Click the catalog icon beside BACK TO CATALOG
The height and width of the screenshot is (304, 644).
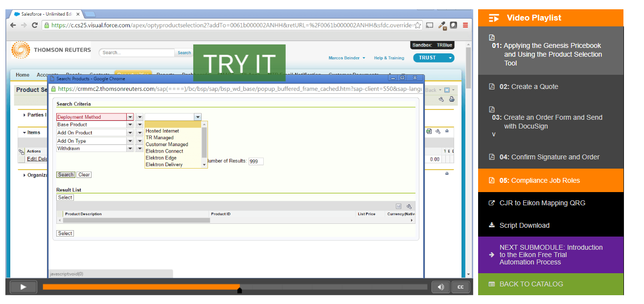pos(491,283)
